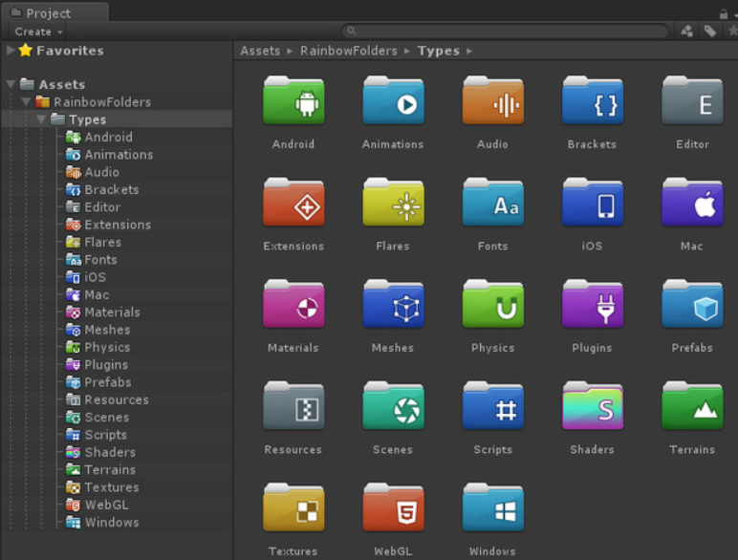Select the Prefabs folder icon in the grid
The image size is (738, 560).
[692, 304]
